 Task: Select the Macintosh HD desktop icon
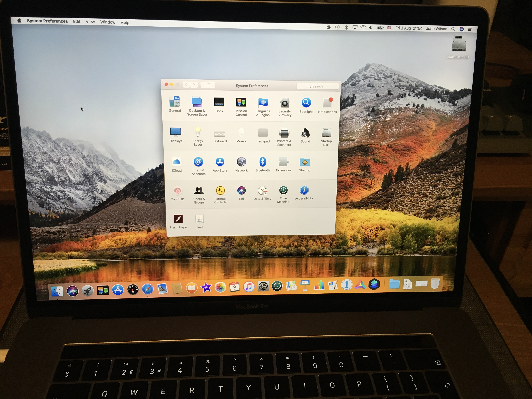(x=458, y=47)
